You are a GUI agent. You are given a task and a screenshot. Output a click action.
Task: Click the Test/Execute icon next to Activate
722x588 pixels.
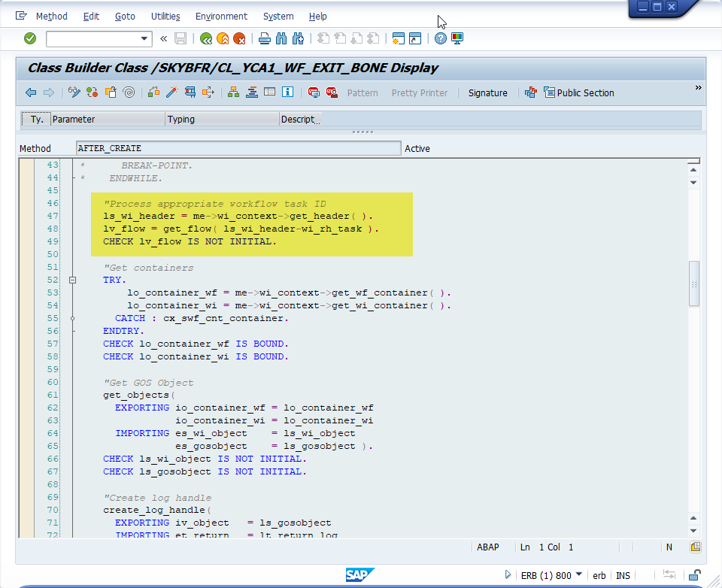tap(190, 92)
